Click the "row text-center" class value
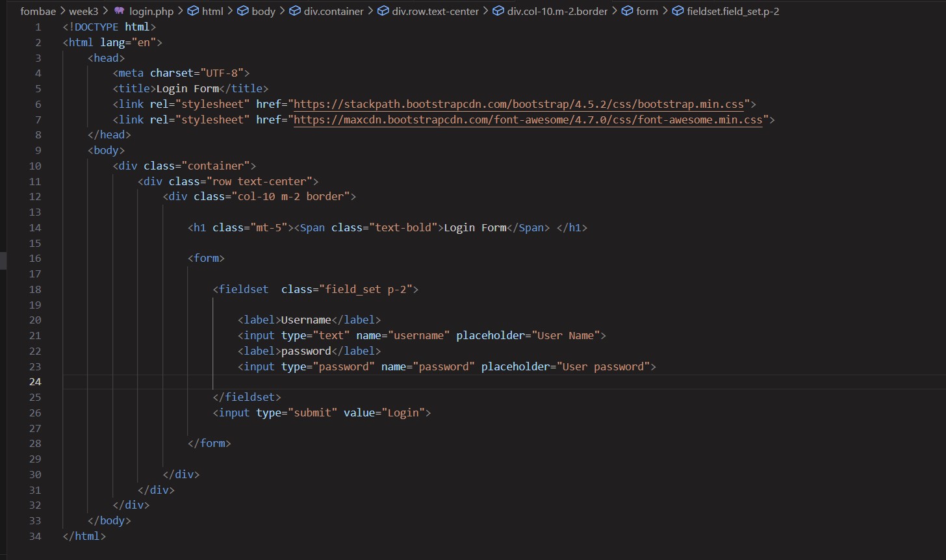Viewport: 946px width, 560px height. (x=259, y=181)
